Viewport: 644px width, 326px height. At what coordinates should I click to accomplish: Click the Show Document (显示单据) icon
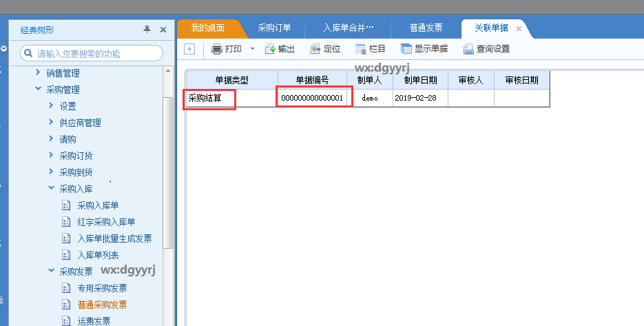[x=406, y=49]
